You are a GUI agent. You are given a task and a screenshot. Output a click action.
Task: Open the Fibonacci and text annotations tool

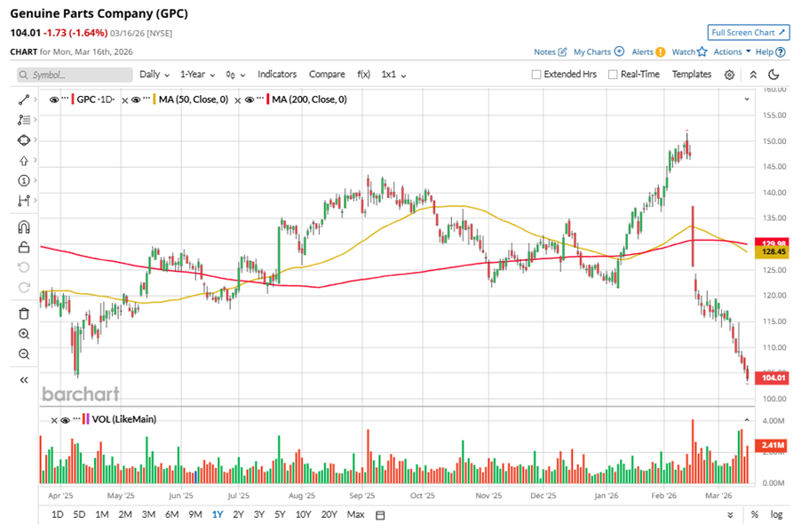pos(23,120)
